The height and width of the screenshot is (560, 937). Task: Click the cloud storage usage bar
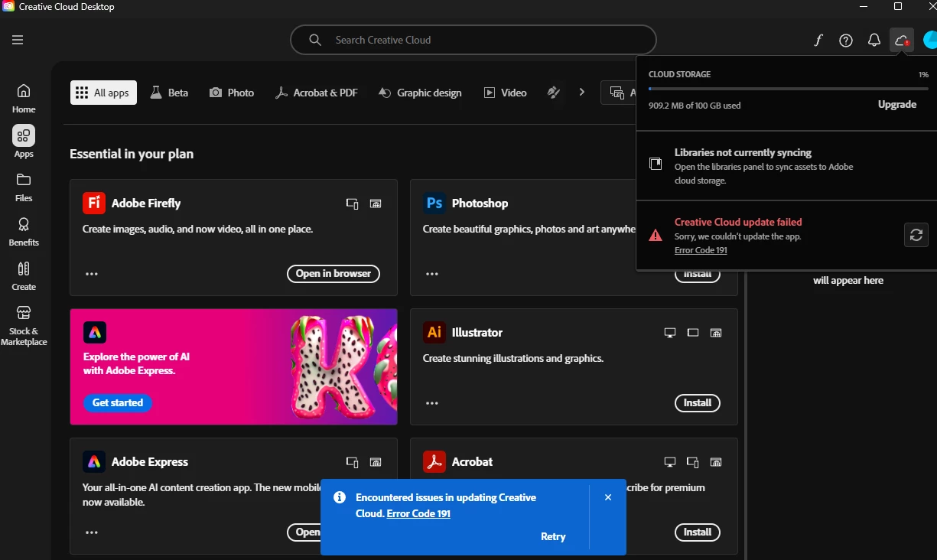tap(788, 89)
